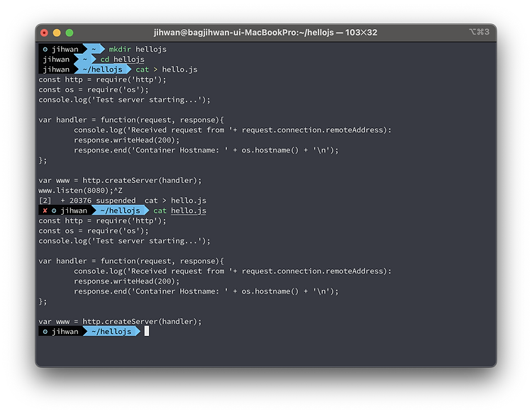This screenshot has height=414, width=532.
Task: Click 'jihwan' on the cd prompt line
Action: [x=56, y=60]
